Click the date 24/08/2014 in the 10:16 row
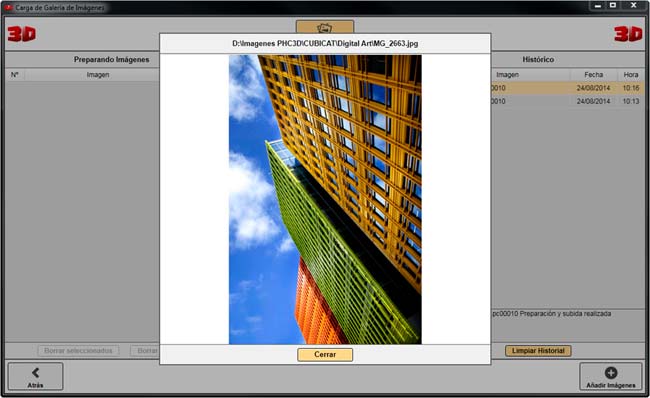 pyautogui.click(x=593, y=88)
